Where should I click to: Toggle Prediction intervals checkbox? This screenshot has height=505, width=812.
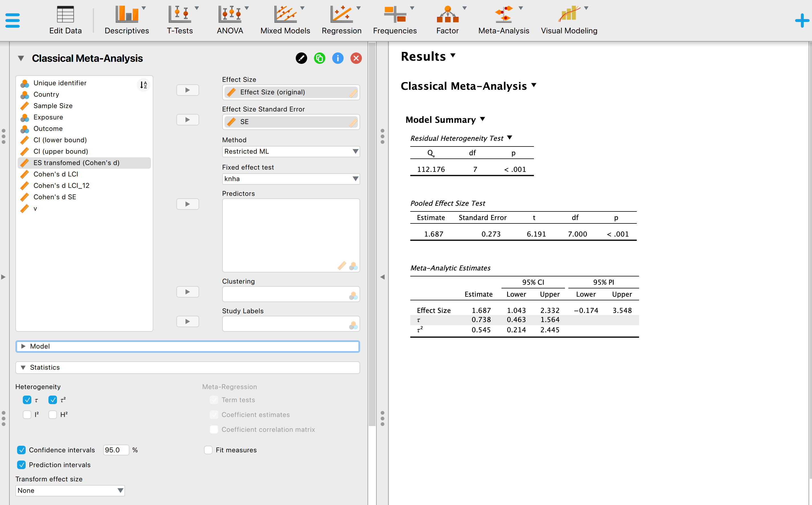[21, 465]
